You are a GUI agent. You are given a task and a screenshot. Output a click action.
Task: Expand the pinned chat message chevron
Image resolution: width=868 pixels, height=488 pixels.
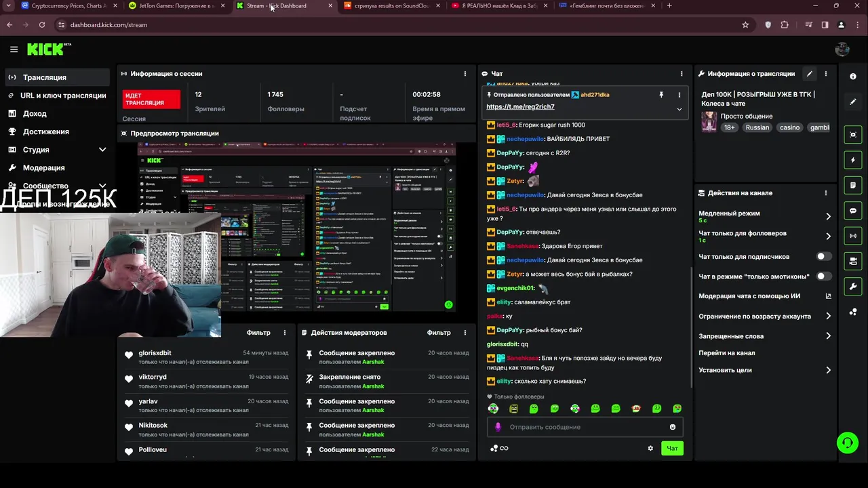pos(679,109)
